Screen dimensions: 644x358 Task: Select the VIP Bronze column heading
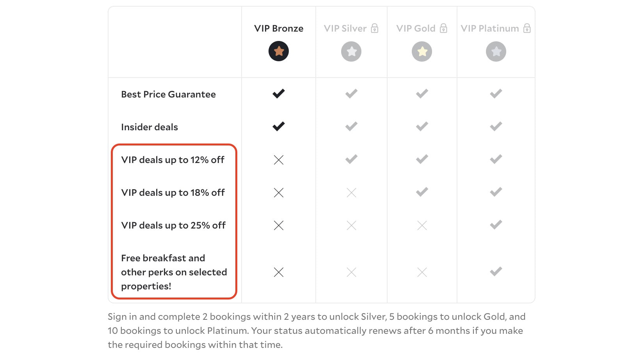coord(279,28)
